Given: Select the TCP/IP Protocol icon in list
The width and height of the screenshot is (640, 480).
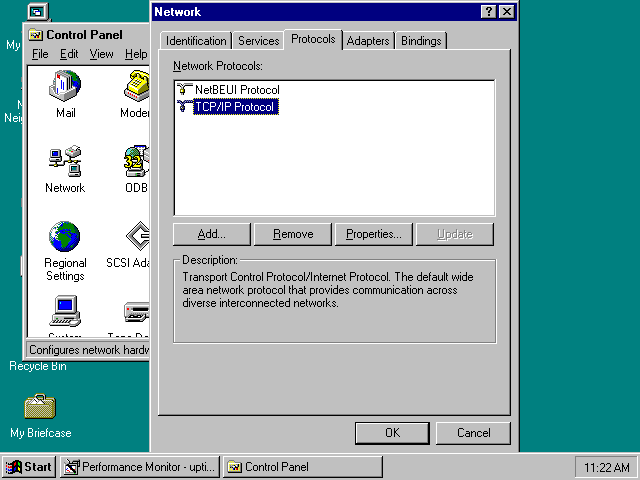Looking at the screenshot, I should click(184, 107).
